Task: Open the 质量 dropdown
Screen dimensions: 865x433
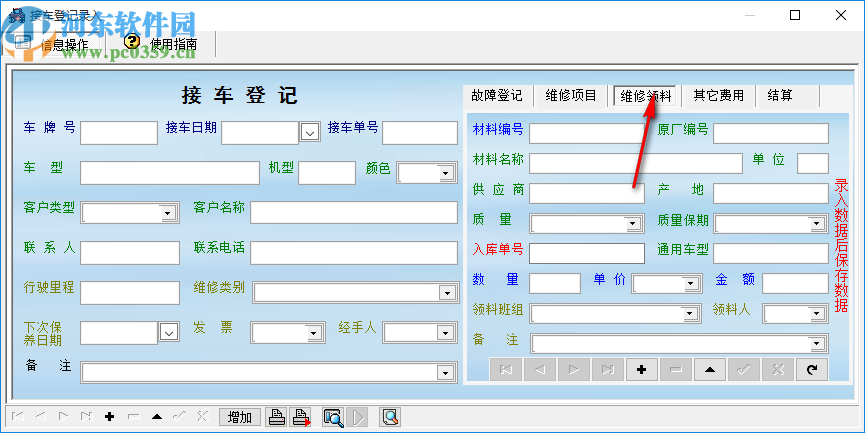Action: pos(632,224)
